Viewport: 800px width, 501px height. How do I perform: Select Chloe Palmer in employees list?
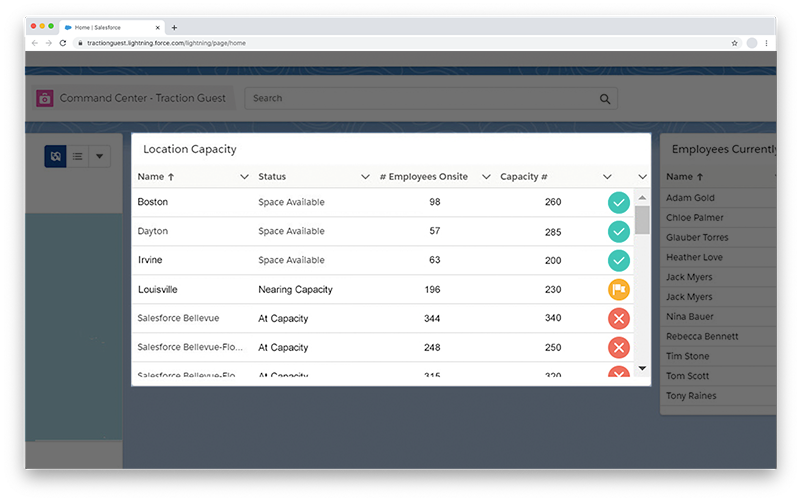coord(694,218)
